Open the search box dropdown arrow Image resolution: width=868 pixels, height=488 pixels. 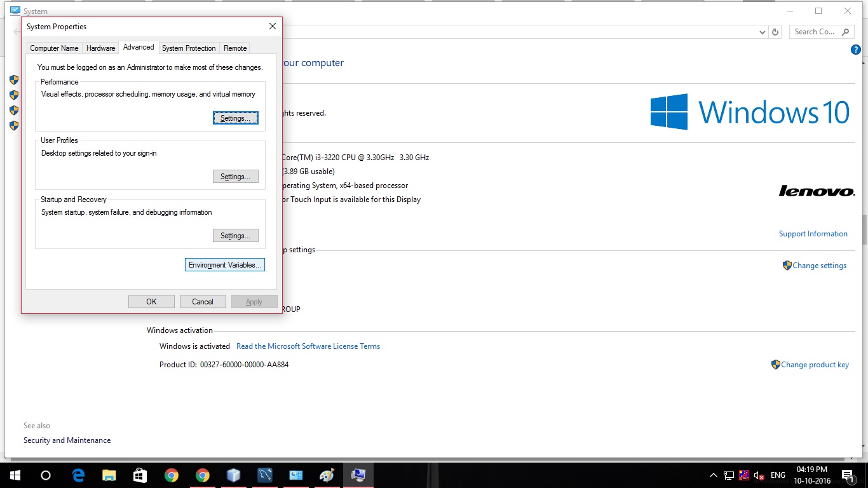763,31
